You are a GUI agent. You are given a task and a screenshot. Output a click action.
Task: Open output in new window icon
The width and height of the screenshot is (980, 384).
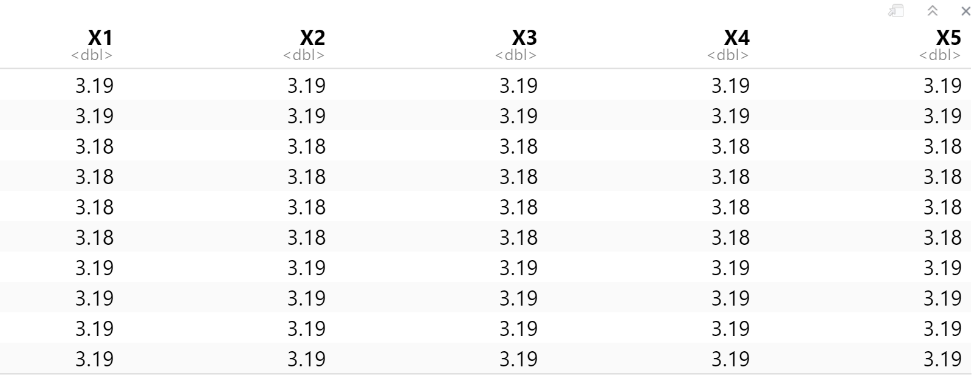[896, 11]
